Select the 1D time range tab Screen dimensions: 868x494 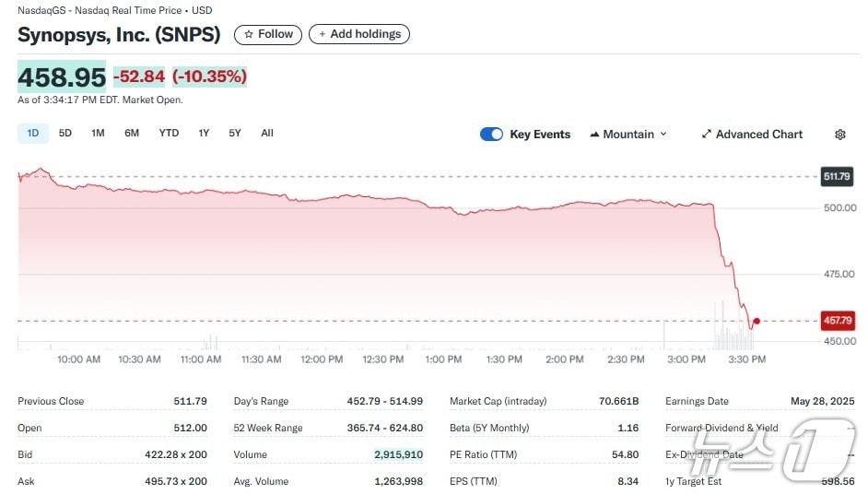point(33,134)
